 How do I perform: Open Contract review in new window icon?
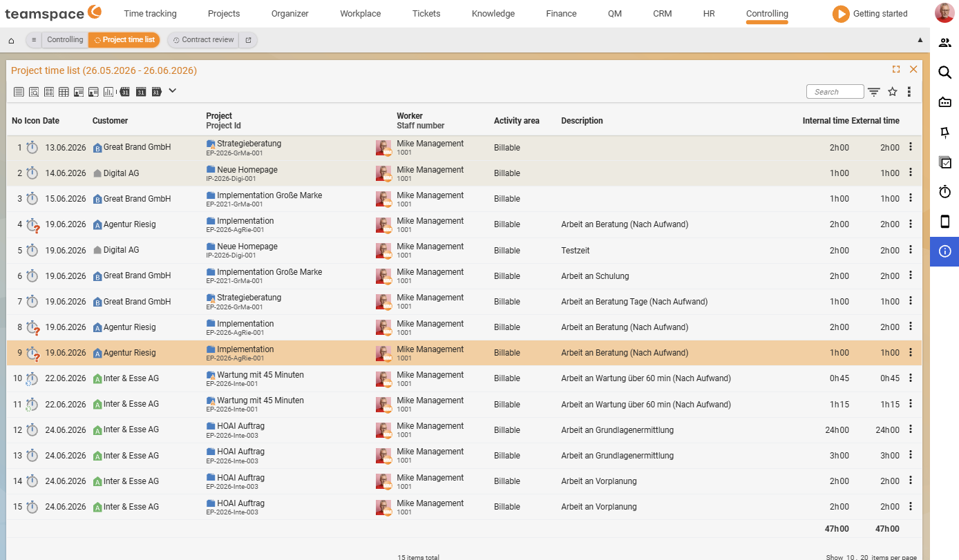[248, 40]
